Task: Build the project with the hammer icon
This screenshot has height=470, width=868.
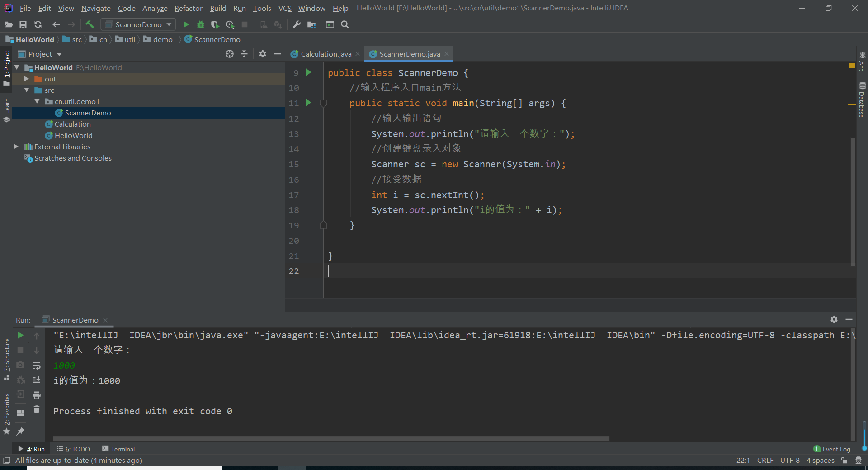Action: click(90, 24)
